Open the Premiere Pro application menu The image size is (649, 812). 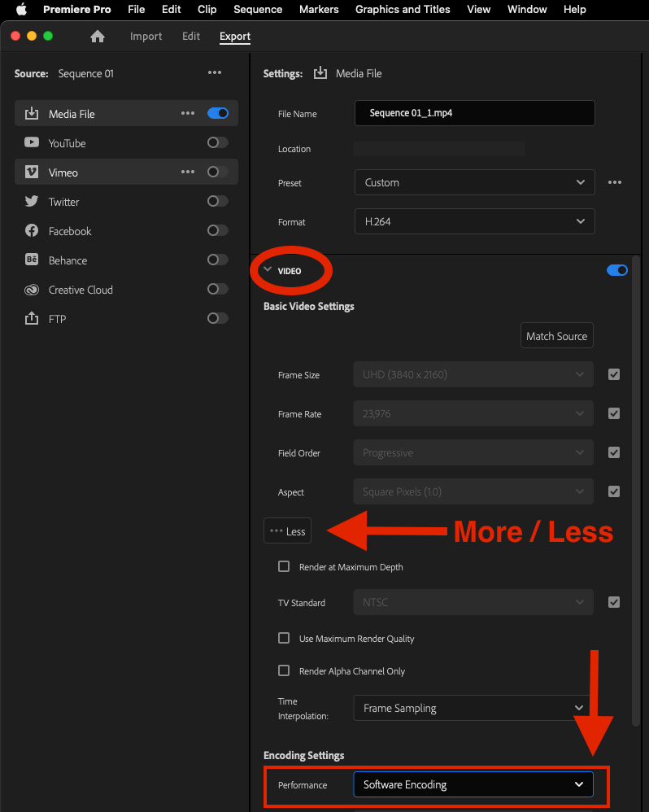tap(77, 9)
